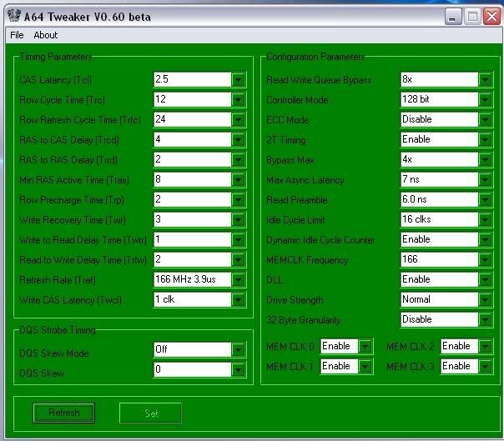The height and width of the screenshot is (441, 504).
Task: Expand the Max Async Latency dropdown arrow
Action: pos(485,179)
